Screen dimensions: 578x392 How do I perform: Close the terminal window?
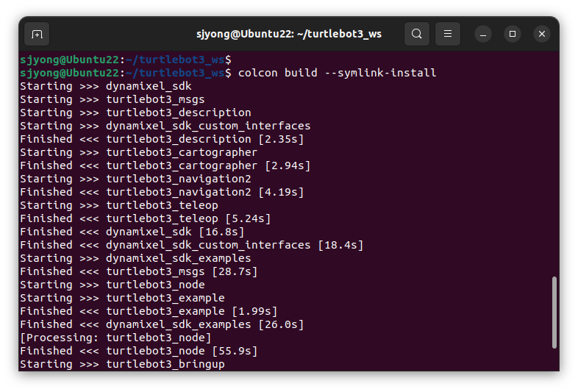pos(542,34)
